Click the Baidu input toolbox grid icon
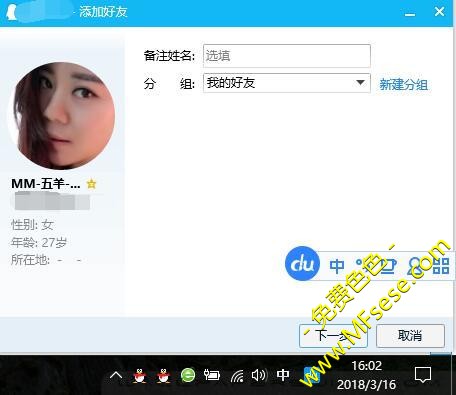The width and height of the screenshot is (456, 395). (441, 266)
